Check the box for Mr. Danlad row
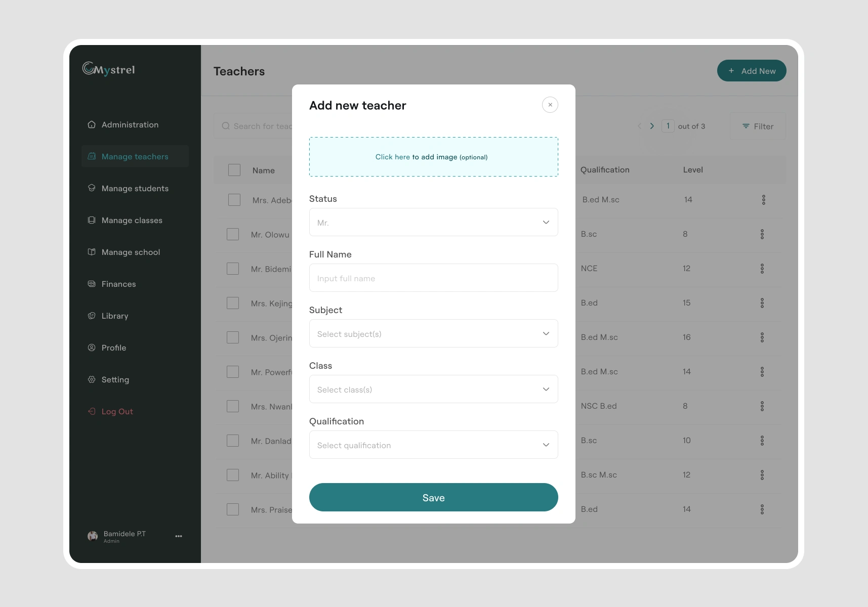The width and height of the screenshot is (868, 607). pos(233,441)
